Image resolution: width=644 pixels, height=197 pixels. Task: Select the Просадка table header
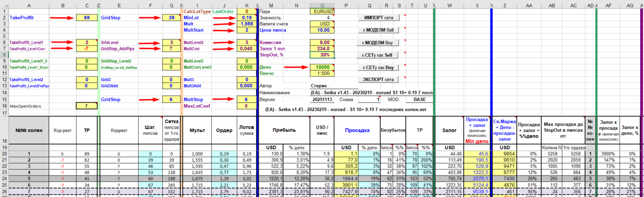coord(357,130)
